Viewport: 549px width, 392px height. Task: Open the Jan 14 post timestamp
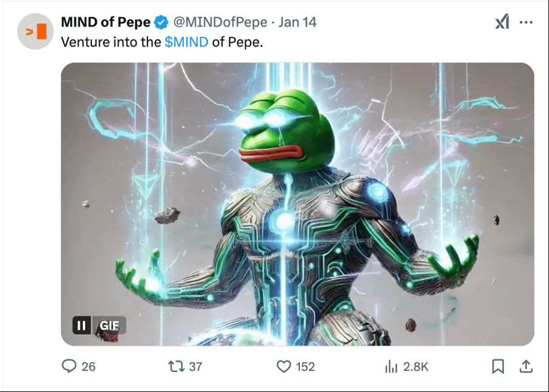[x=297, y=22]
